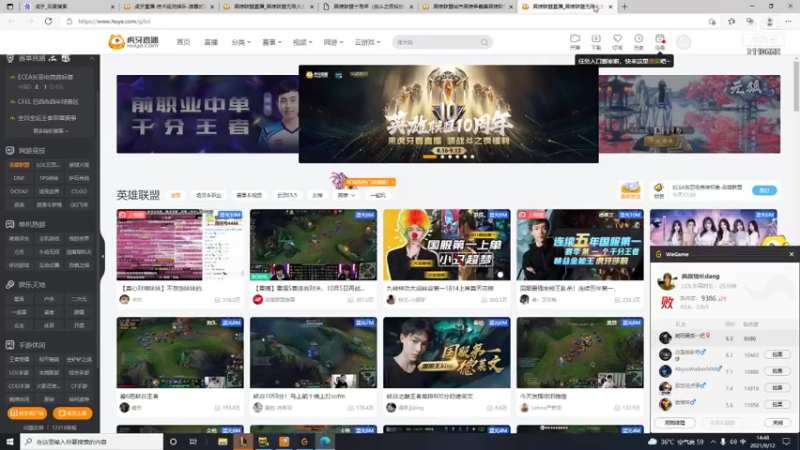
Task: Collapse the left sidebar with edge handle
Action: pos(103,257)
